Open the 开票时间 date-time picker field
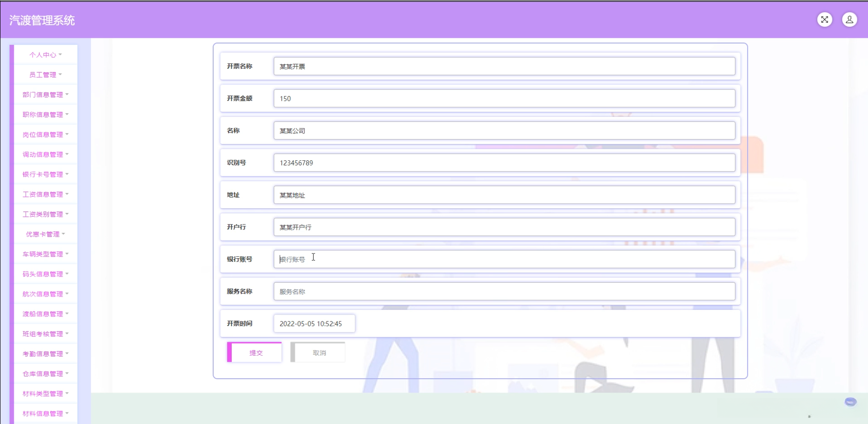 point(314,323)
